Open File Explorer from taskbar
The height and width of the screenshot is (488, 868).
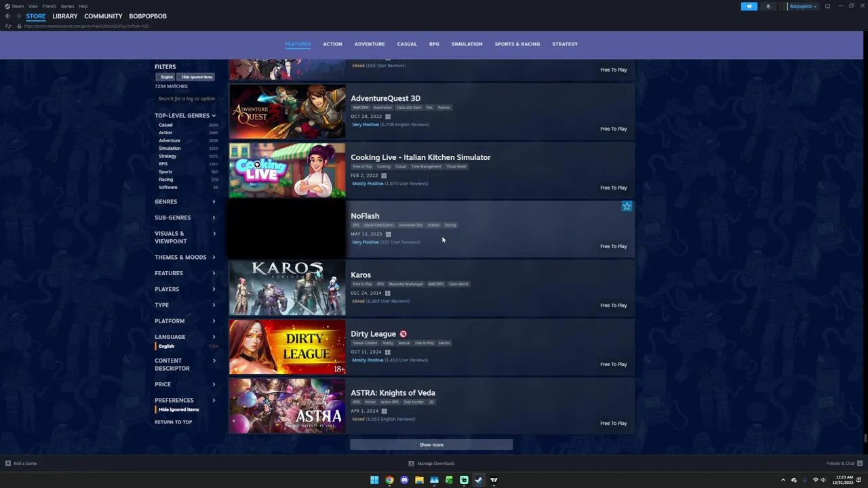pyautogui.click(x=419, y=480)
